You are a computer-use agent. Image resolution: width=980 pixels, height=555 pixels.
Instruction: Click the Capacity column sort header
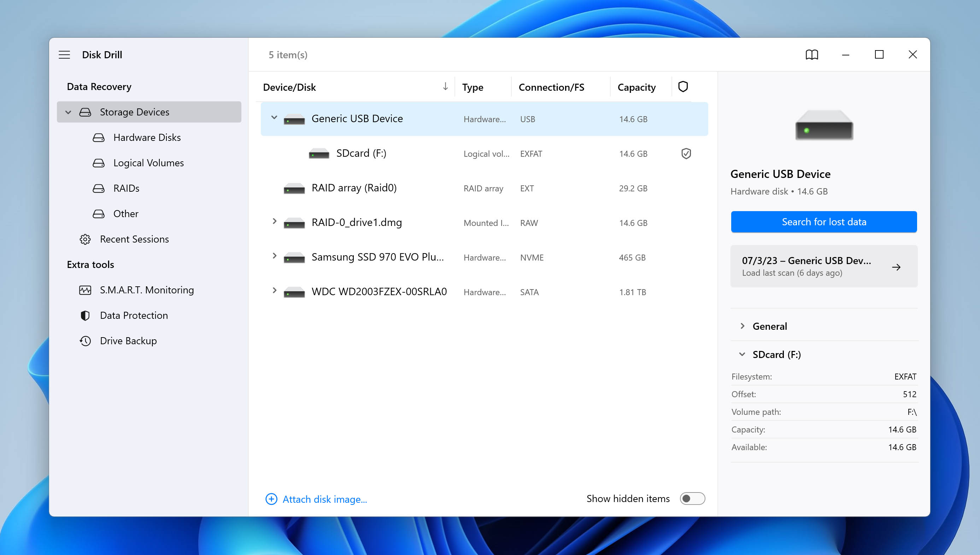click(637, 86)
